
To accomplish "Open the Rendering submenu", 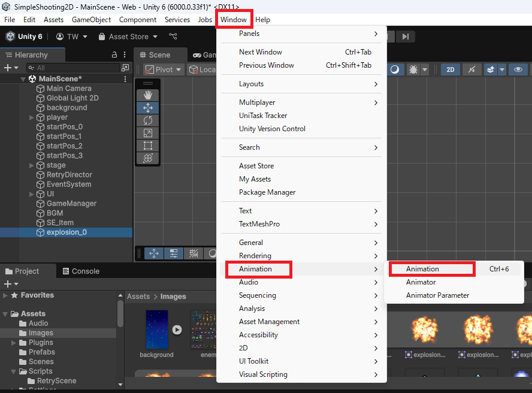I will 301,256.
